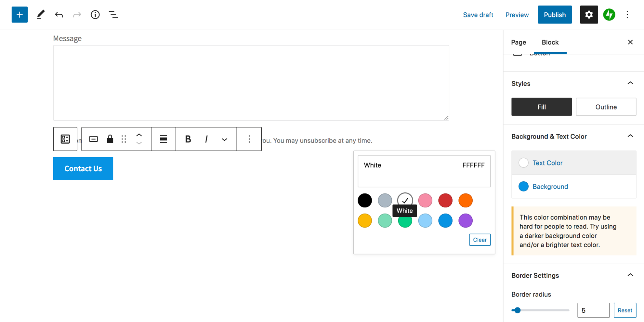Pick the vivid green swatch
Image resolution: width=644 pixels, height=322 pixels.
click(405, 223)
